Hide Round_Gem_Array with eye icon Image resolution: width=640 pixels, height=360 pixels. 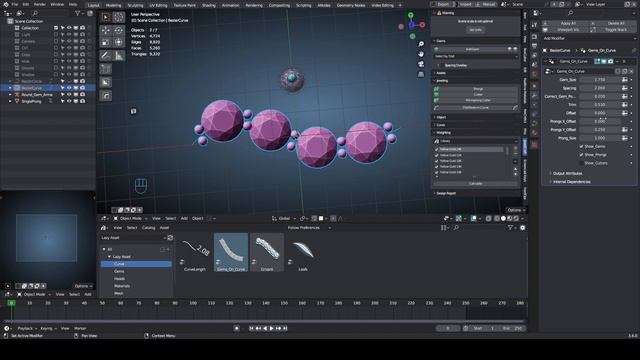coord(69,94)
